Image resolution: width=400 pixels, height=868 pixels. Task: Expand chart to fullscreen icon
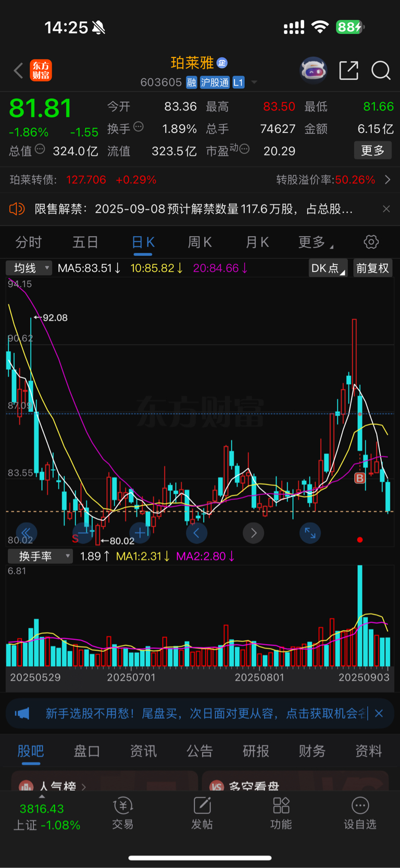pyautogui.click(x=310, y=533)
